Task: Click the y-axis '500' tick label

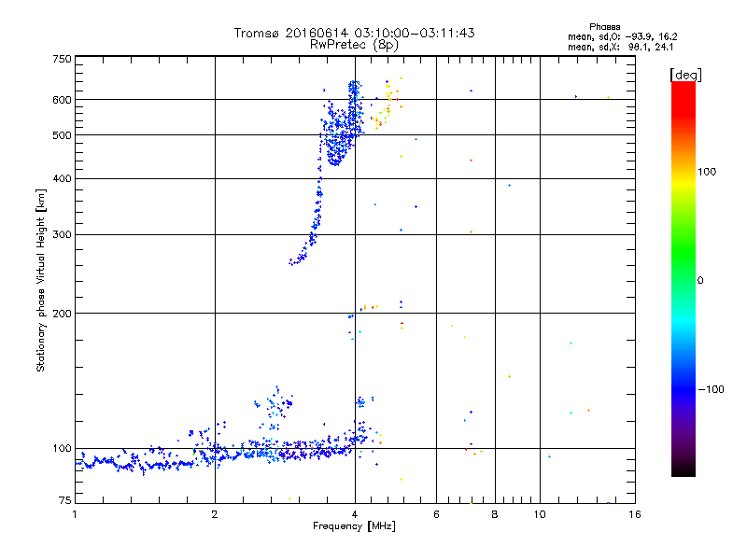Action: 62,135
